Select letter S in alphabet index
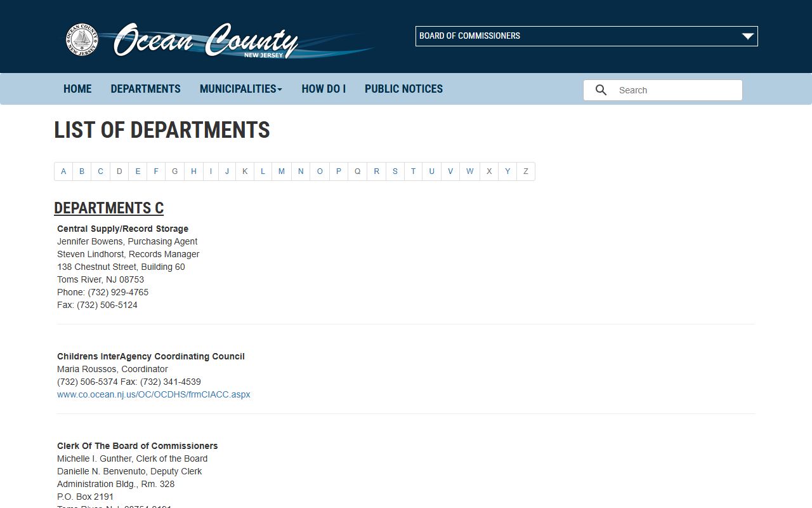Viewport: 812px width, 508px height. pos(395,171)
